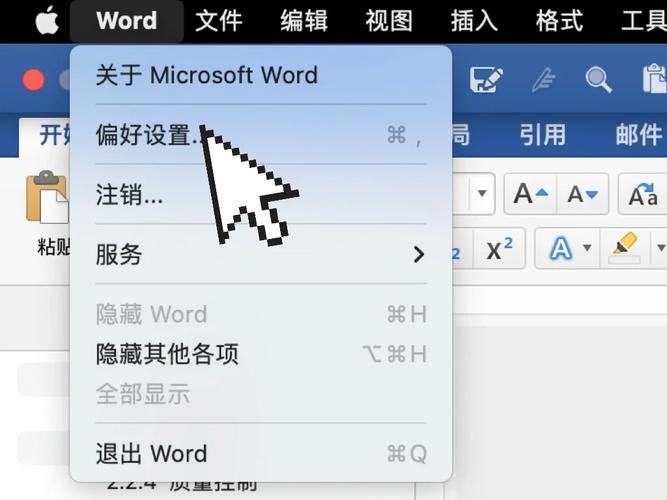Click the Aa change case icon
Screen dimensions: 667x500
[x=643, y=194]
